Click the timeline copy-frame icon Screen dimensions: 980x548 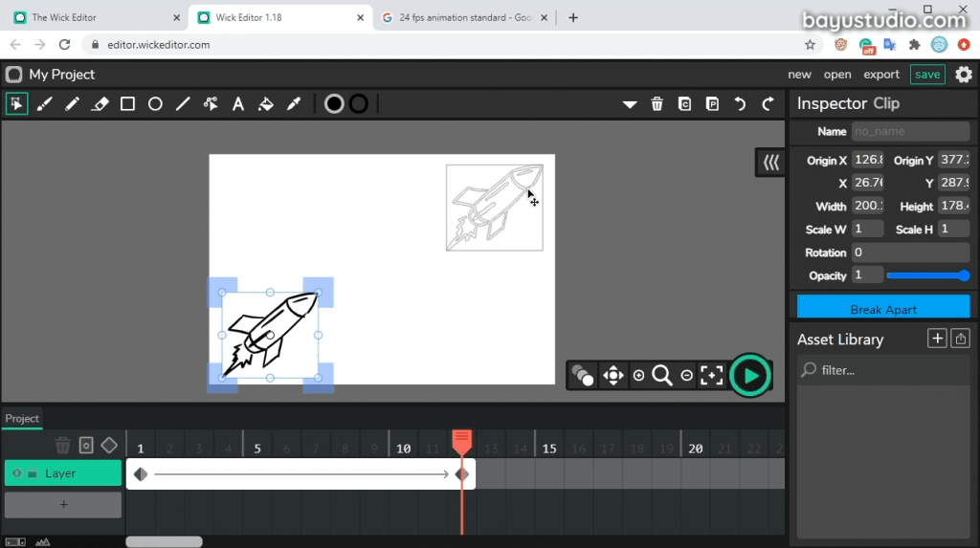[86, 446]
